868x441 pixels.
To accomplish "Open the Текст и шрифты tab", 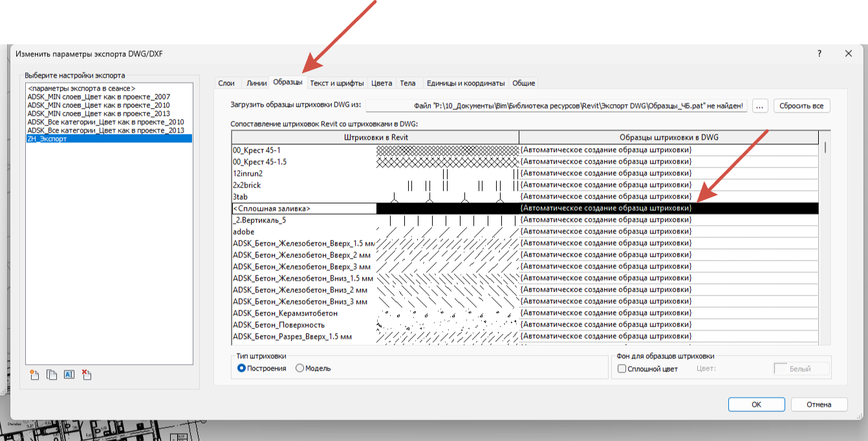I will click(336, 83).
